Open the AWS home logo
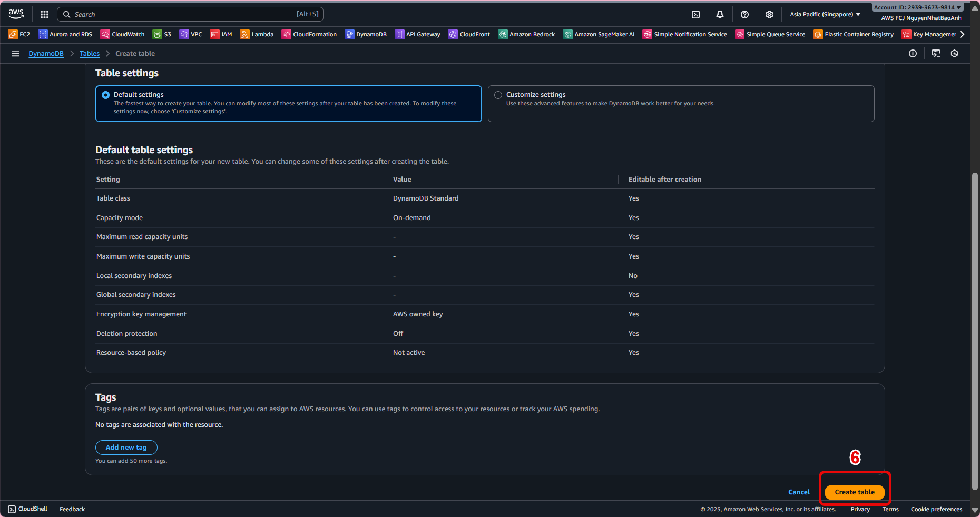 [16, 14]
